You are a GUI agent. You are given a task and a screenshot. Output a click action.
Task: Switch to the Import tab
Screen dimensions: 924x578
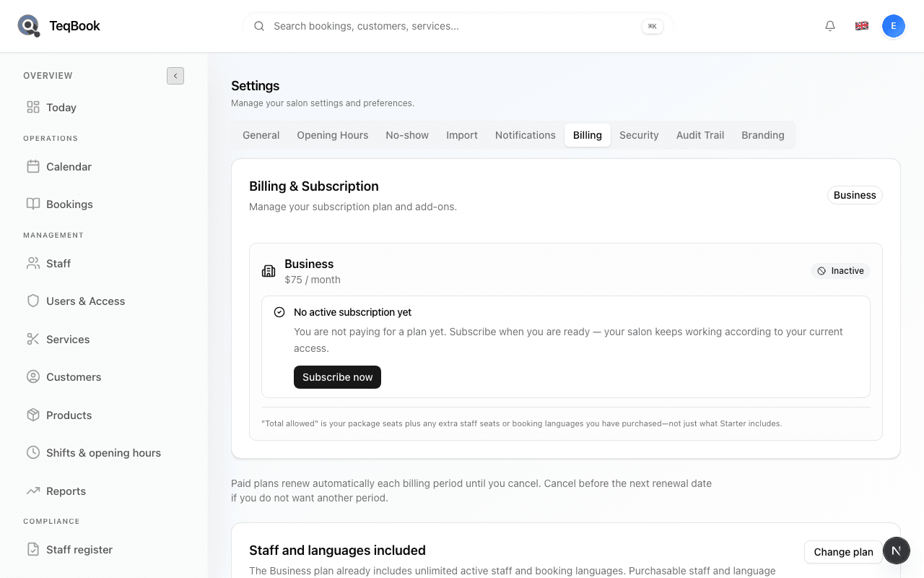(462, 135)
